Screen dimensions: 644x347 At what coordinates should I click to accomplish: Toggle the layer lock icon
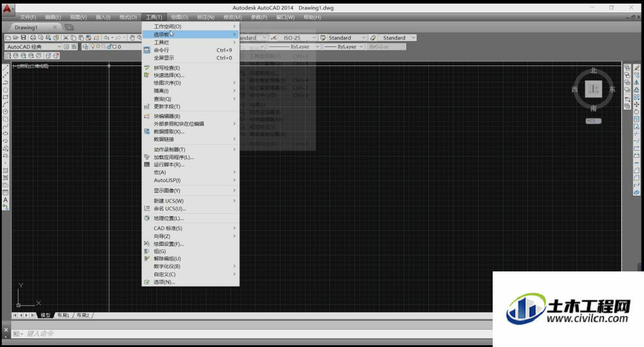point(109,47)
